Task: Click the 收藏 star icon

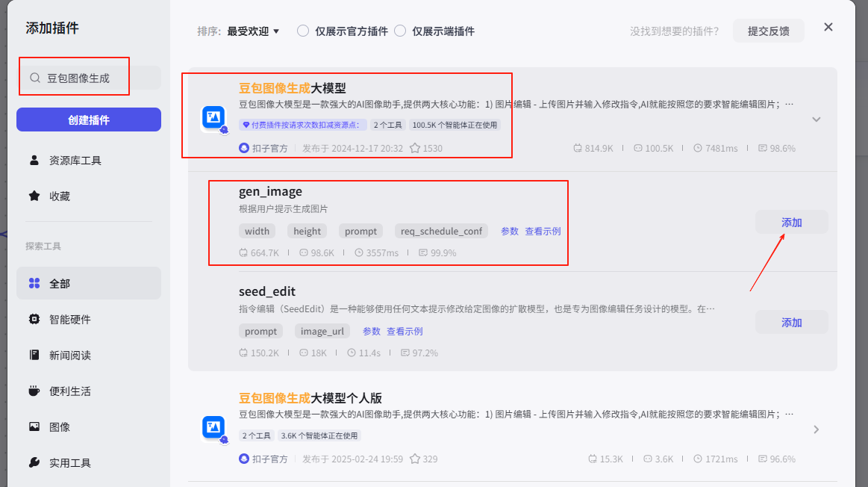Action: tap(34, 196)
